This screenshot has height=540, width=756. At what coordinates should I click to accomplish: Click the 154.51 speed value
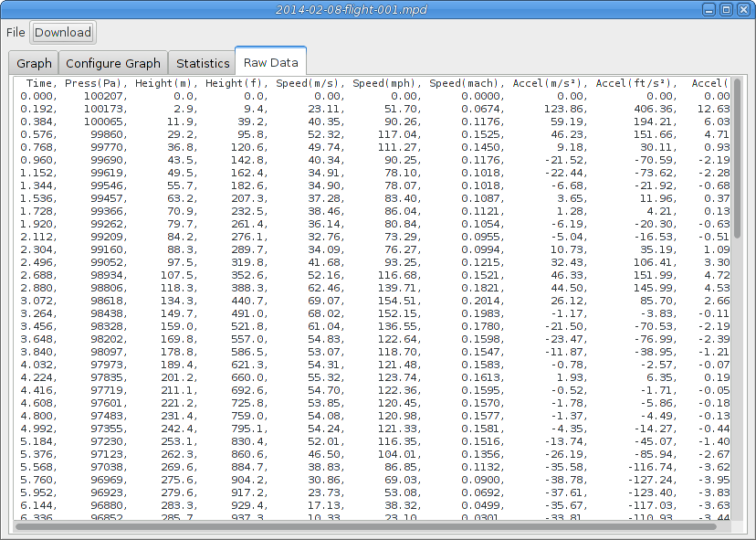click(395, 300)
